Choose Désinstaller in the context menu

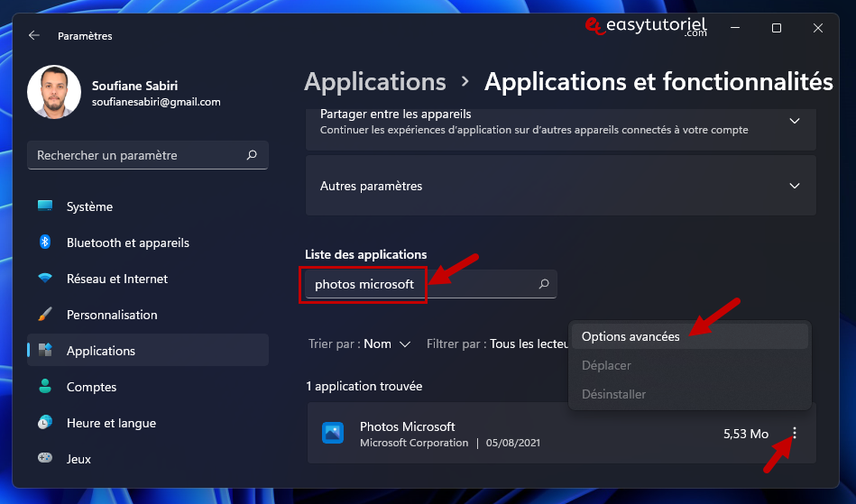click(x=689, y=394)
